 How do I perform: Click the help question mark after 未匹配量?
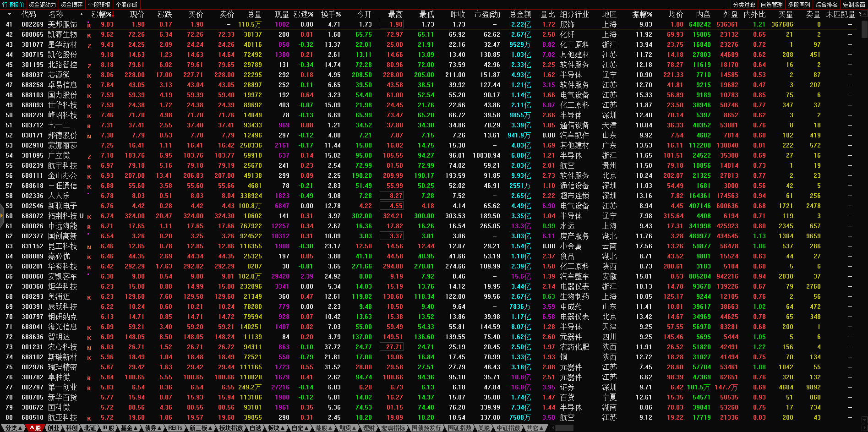click(x=859, y=14)
